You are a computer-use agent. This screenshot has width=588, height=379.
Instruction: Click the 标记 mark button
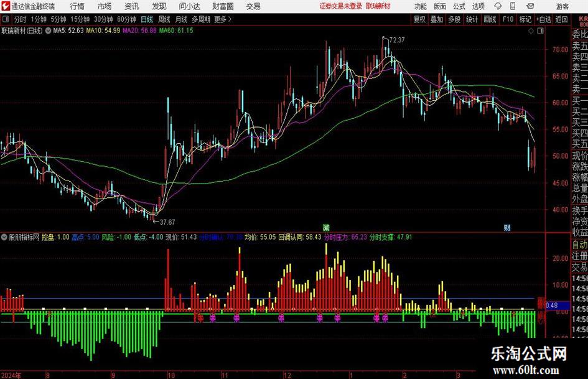click(525, 19)
